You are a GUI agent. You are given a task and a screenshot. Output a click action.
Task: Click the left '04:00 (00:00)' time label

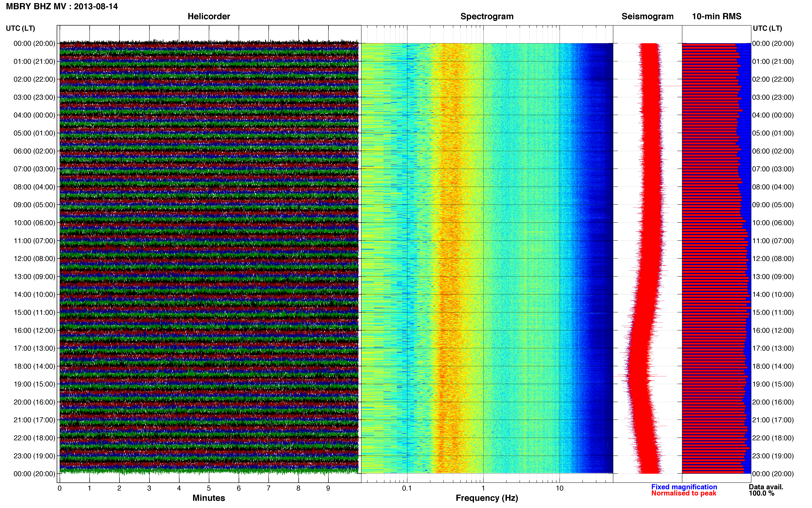[x=34, y=115]
